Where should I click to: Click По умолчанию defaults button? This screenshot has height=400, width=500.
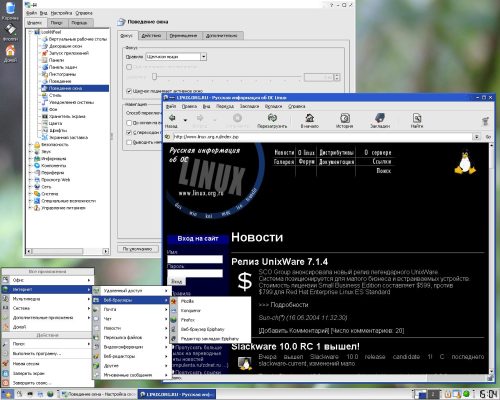coord(137,249)
